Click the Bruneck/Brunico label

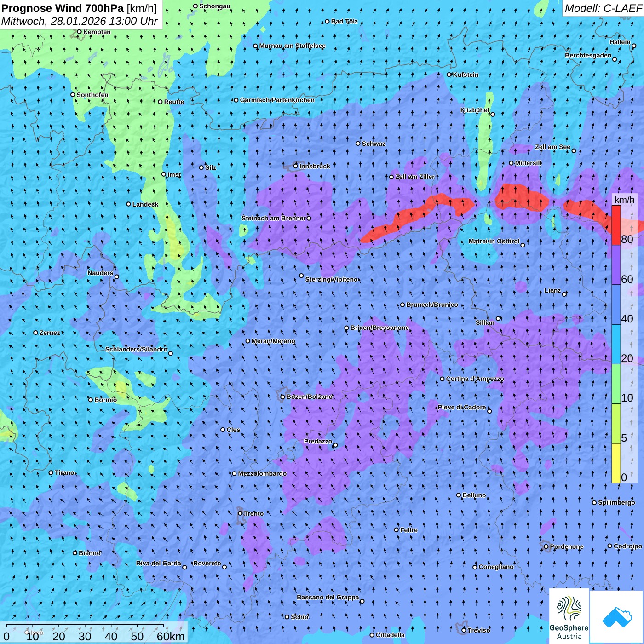(432, 305)
